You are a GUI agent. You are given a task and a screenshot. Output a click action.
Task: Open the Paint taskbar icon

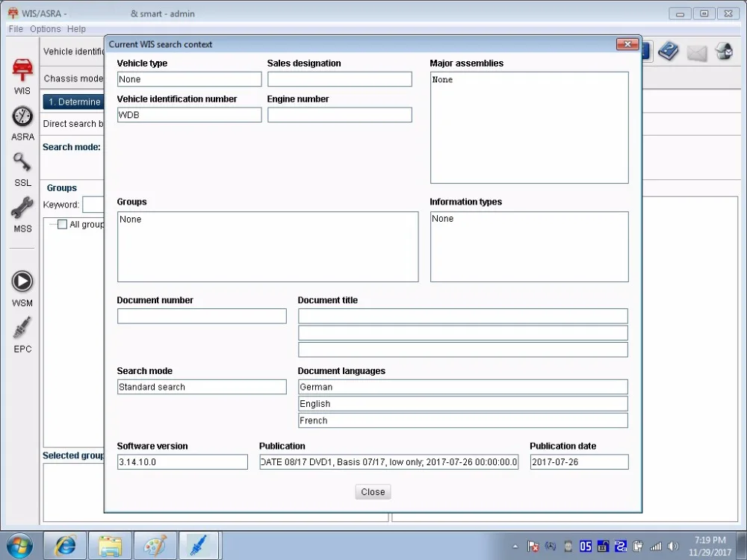click(155, 546)
